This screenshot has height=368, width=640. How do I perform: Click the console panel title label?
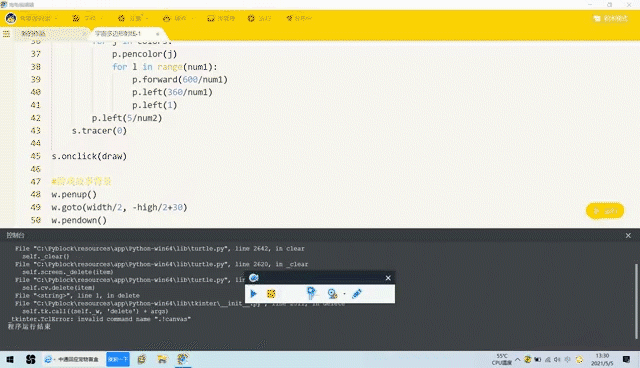[x=16, y=235]
